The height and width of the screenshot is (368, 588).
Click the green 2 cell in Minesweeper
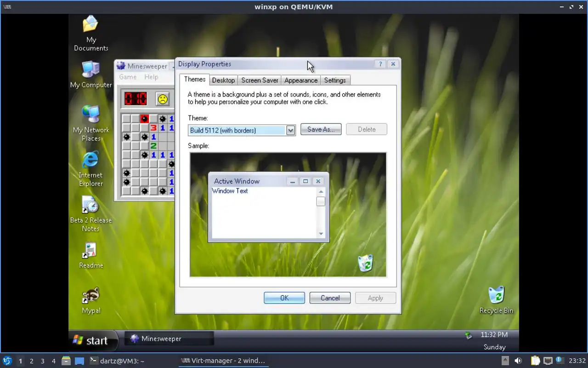(153, 146)
